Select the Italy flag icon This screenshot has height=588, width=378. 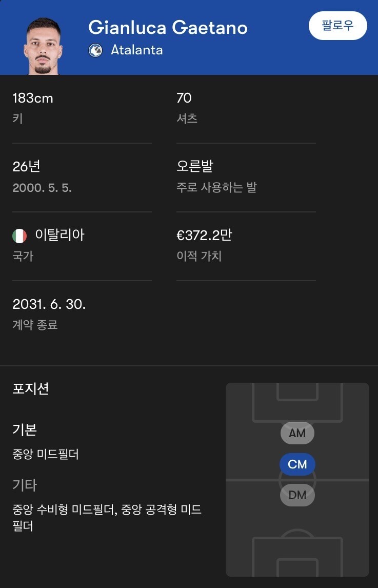coord(19,236)
